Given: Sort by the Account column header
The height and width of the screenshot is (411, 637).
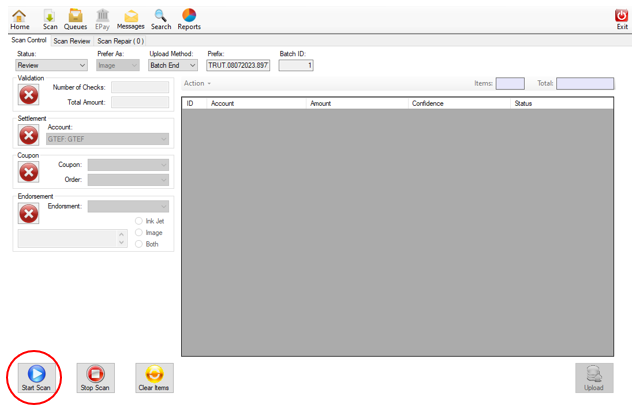Looking at the screenshot, I should 256,104.
